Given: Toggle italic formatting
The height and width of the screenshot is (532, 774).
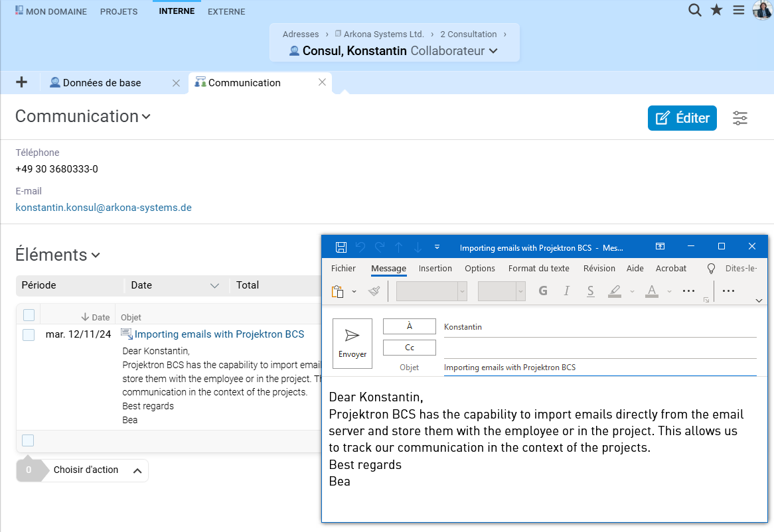Looking at the screenshot, I should [567, 291].
